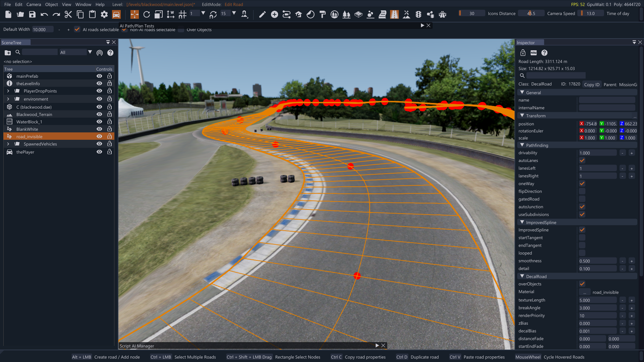This screenshot has height=362, width=644.
Task: Open the Window menu
Action: (x=83, y=4)
